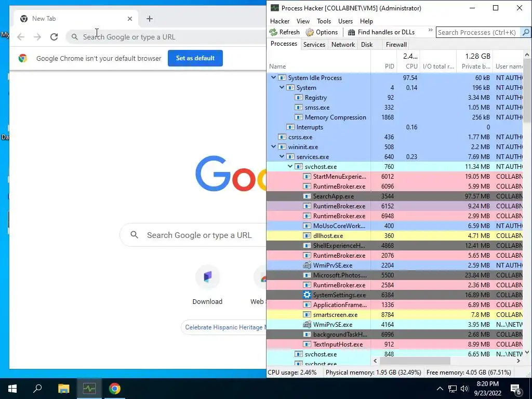The image size is (532, 399).
Task: Open the Windows Start menu
Action: point(12,389)
